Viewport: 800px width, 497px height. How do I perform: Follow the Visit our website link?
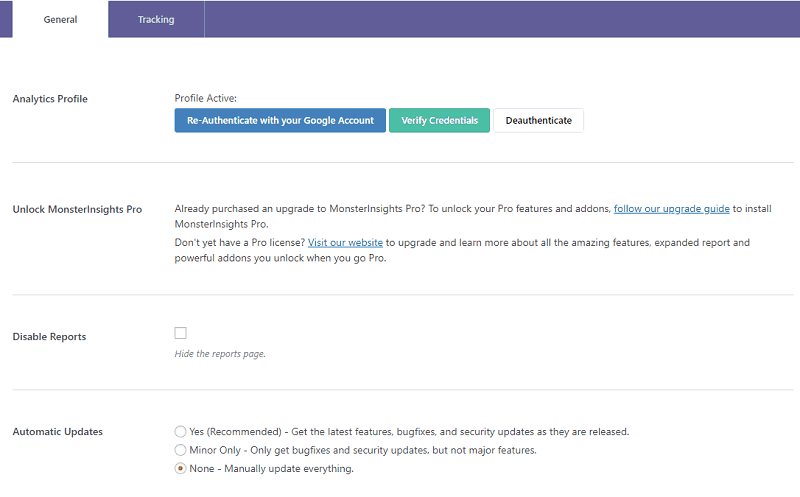point(345,242)
